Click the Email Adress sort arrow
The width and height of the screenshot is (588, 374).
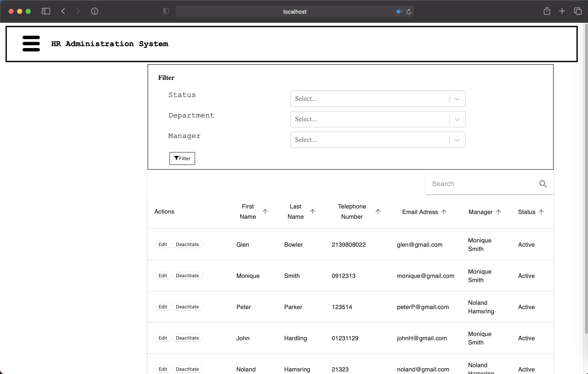click(444, 211)
